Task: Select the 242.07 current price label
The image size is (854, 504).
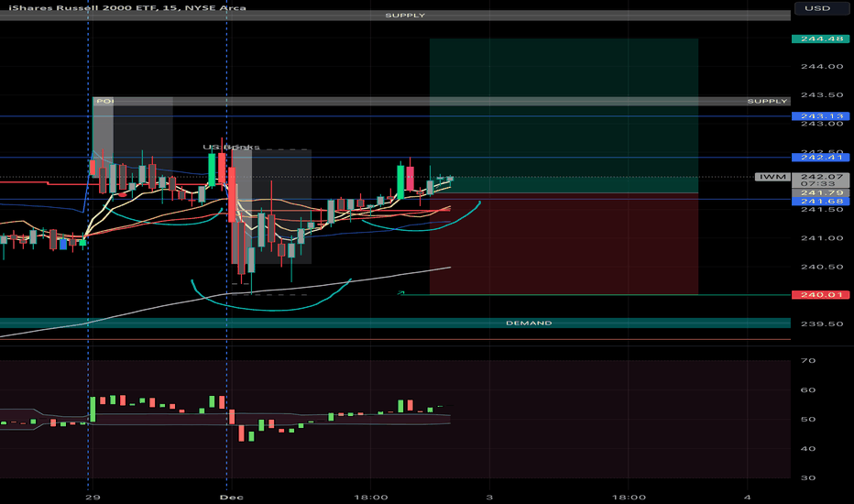Action: [821, 177]
